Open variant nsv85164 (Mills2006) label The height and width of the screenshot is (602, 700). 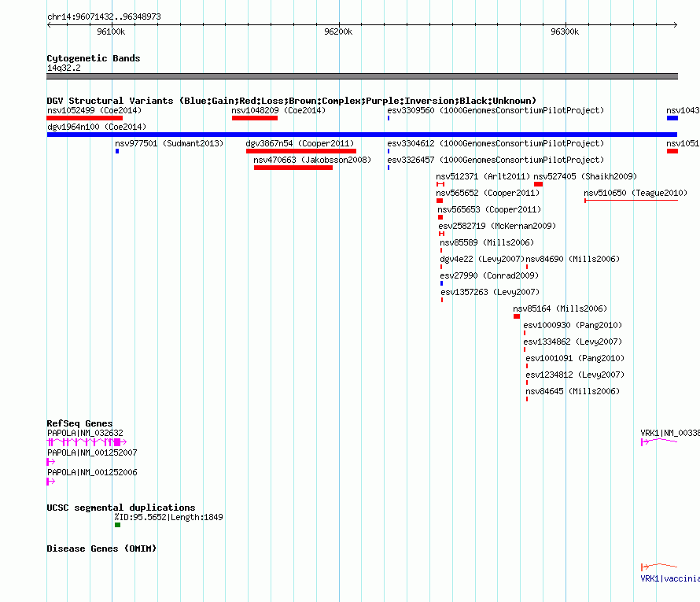(x=560, y=308)
